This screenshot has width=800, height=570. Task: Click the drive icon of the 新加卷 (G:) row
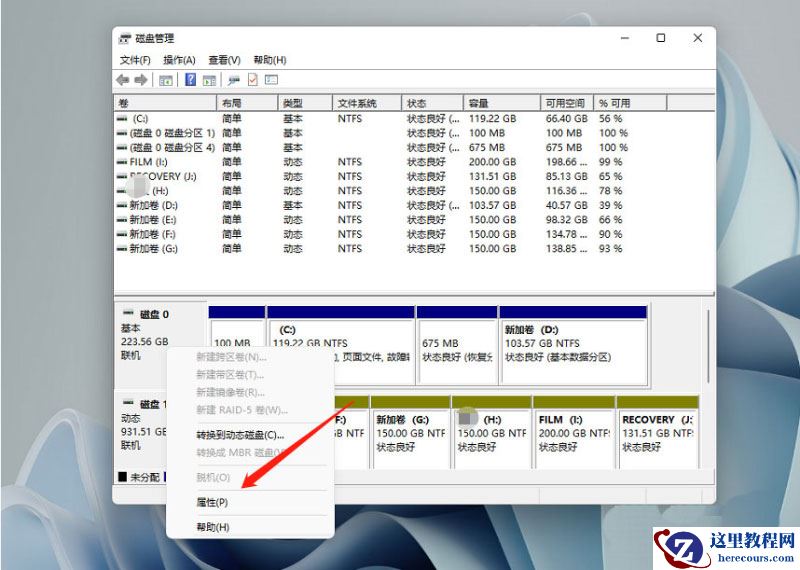(x=122, y=249)
